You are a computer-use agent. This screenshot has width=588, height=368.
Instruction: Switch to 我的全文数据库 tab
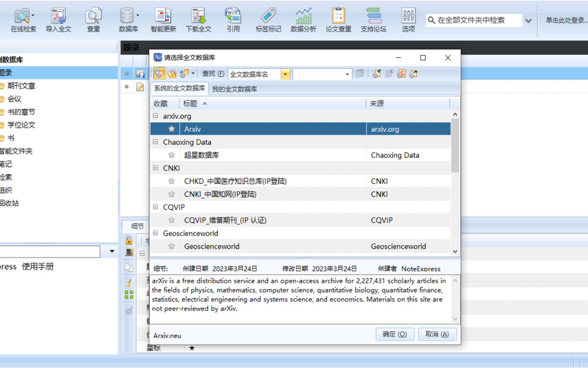pos(234,89)
